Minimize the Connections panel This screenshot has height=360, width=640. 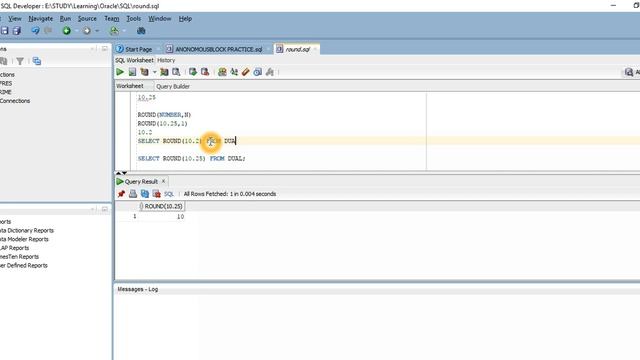click(105, 49)
